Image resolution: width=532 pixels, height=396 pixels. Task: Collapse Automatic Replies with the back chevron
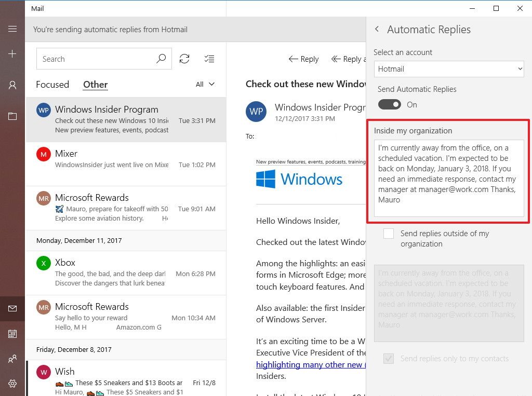377,29
